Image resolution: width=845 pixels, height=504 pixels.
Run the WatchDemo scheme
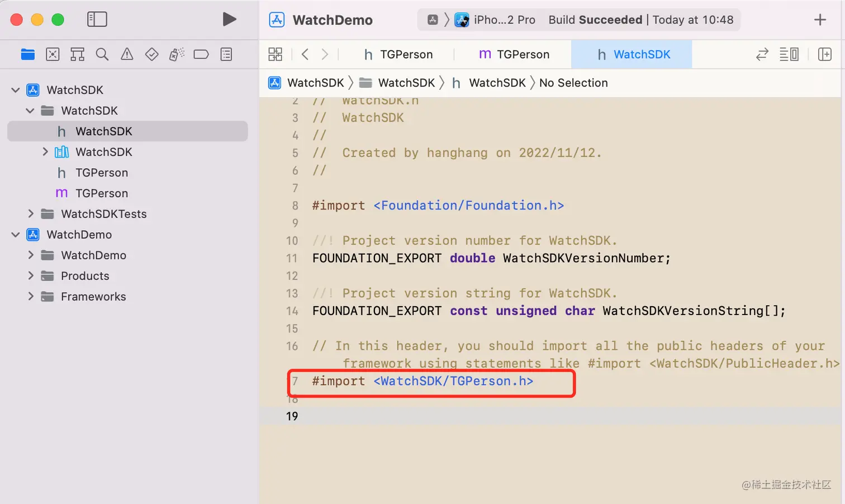coord(229,20)
